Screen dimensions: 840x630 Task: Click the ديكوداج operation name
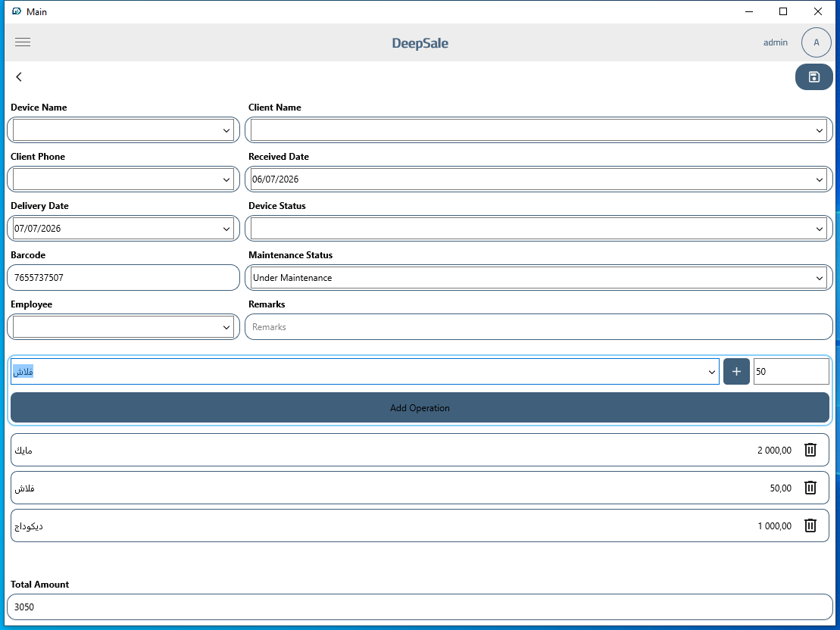click(28, 526)
